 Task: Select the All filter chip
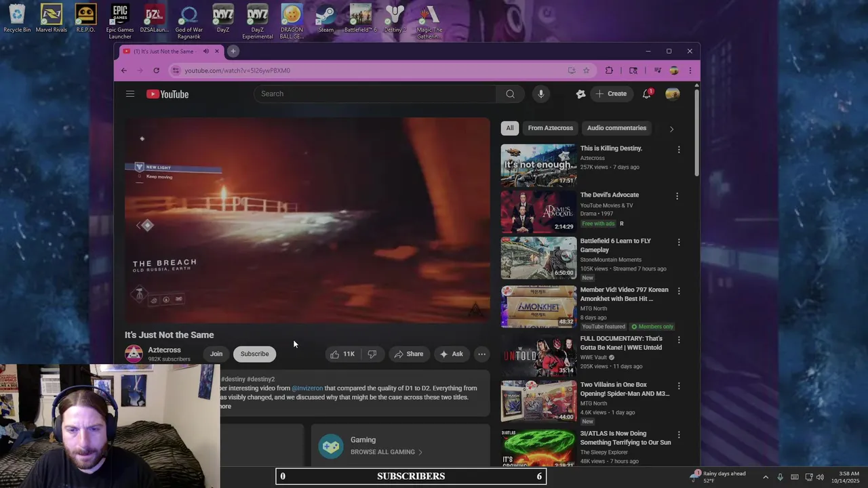point(510,128)
